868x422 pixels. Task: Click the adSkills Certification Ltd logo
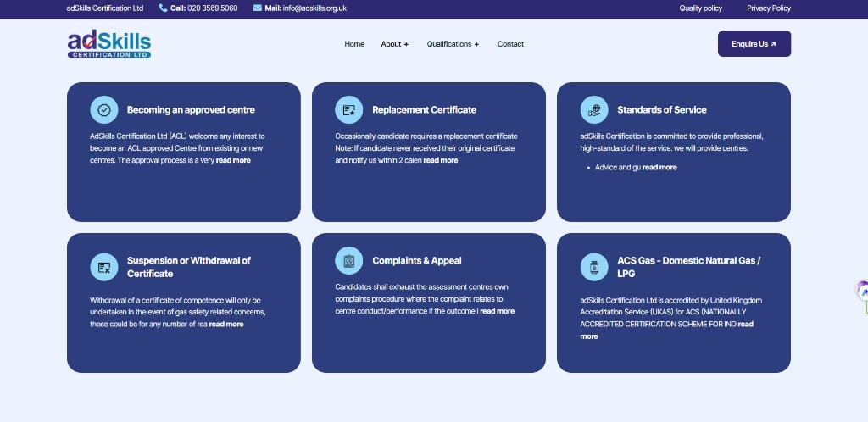109,44
